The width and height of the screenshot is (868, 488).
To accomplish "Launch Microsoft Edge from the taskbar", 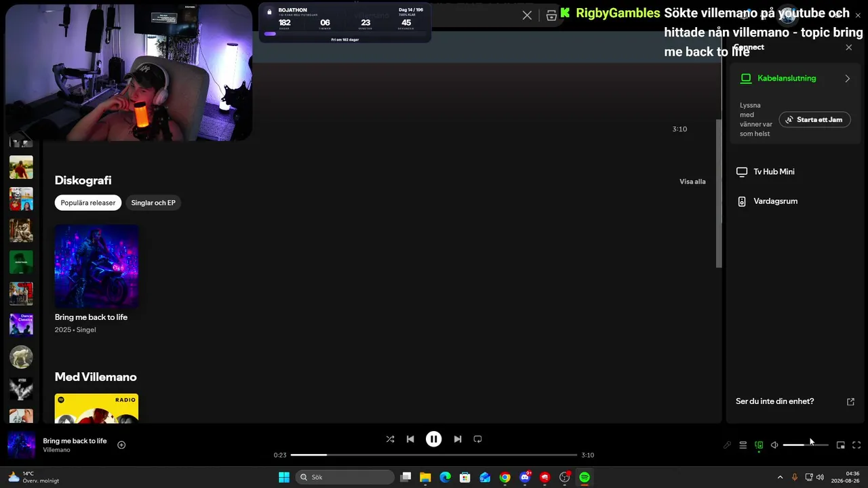I will pos(445,477).
